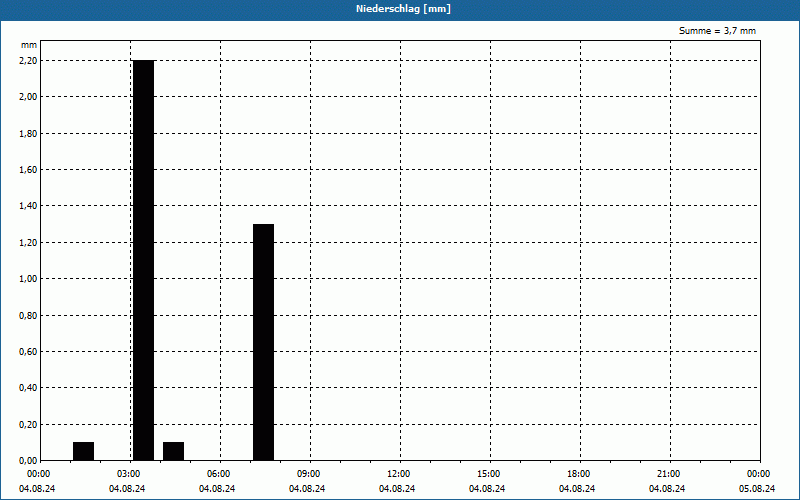Click the 1,60 y-axis label
Viewport: 800px width, 500px height.
click(x=29, y=170)
